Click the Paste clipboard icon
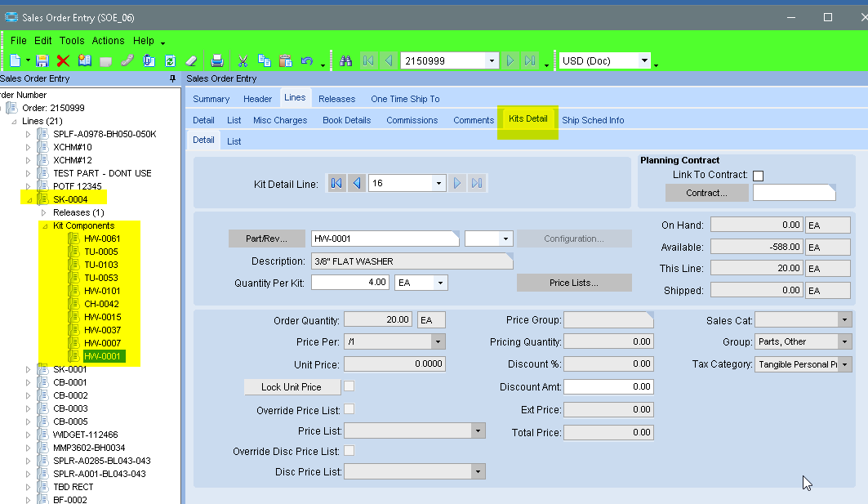 (x=285, y=60)
